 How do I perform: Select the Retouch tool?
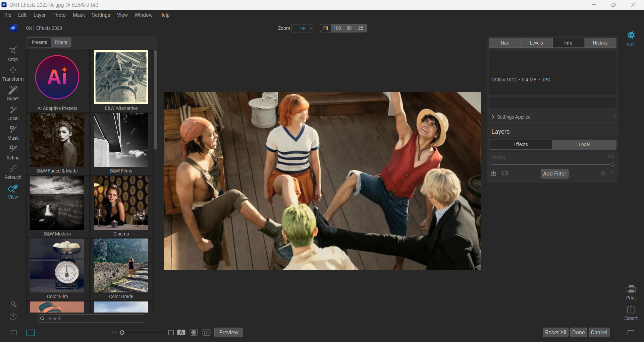pos(13,172)
